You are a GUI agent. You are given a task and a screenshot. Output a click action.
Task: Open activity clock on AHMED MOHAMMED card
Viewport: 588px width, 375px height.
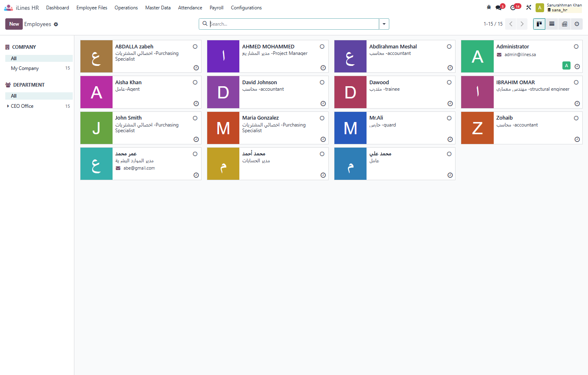323,68
